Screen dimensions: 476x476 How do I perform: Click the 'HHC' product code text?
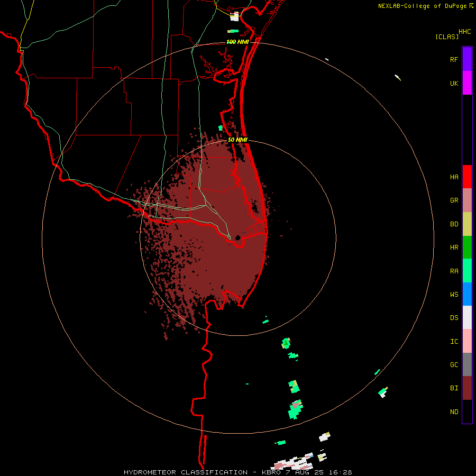click(465, 32)
